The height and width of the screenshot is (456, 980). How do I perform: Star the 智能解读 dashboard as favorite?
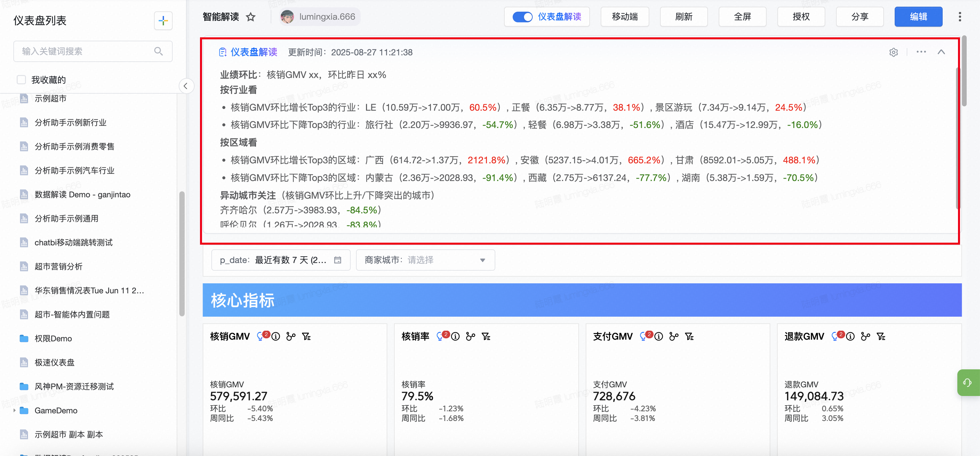point(250,17)
